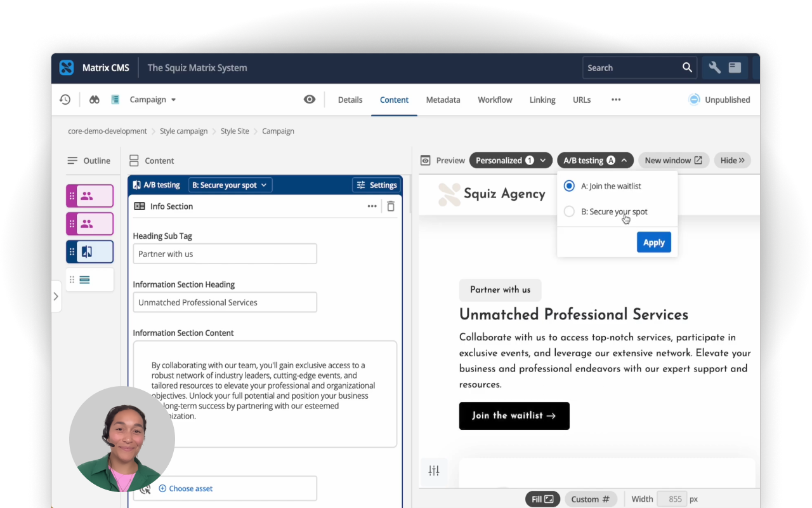The image size is (812, 508).
Task: Click the search magnifier icon
Action: tap(687, 68)
